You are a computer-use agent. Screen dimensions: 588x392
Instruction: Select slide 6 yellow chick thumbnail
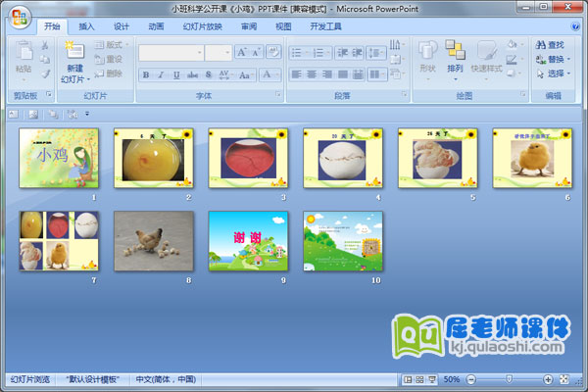[x=532, y=158]
